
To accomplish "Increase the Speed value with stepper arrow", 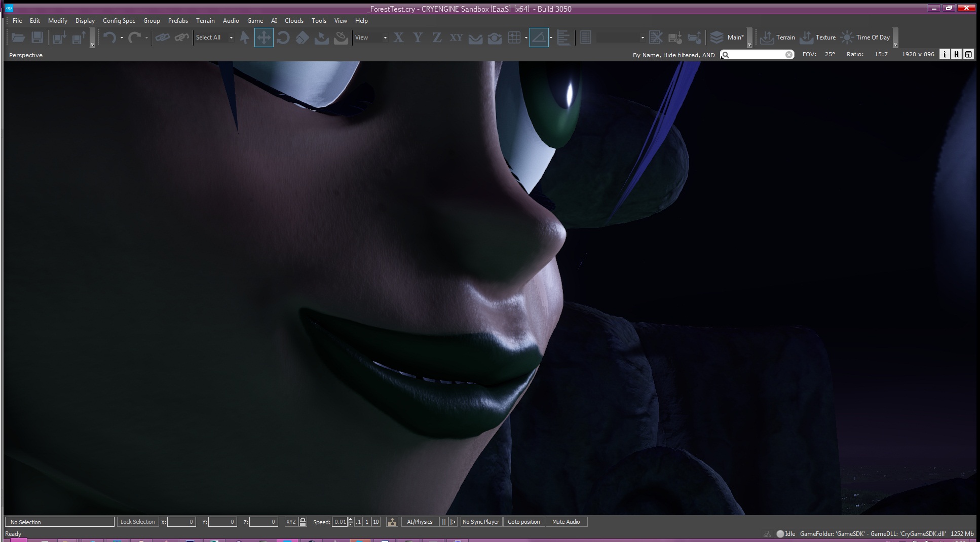I will [x=351, y=520].
